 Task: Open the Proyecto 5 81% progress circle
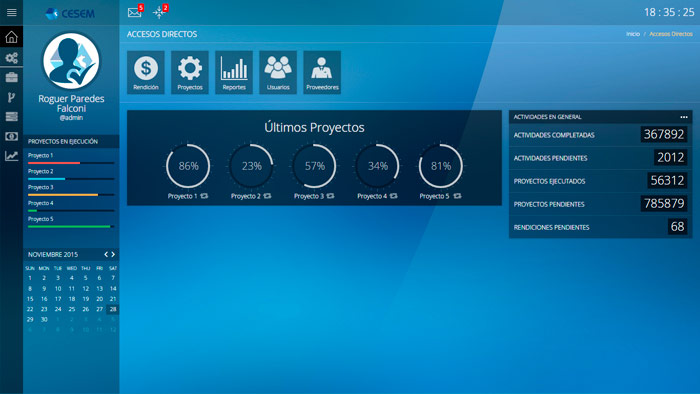(x=441, y=166)
